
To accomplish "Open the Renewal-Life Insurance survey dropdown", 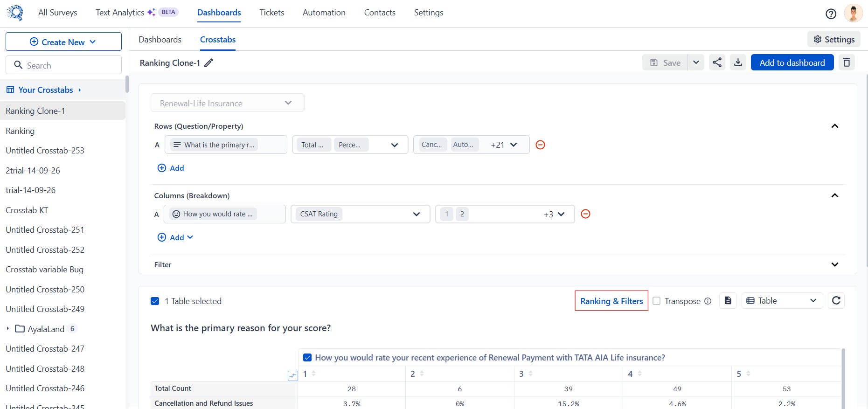I will (228, 103).
